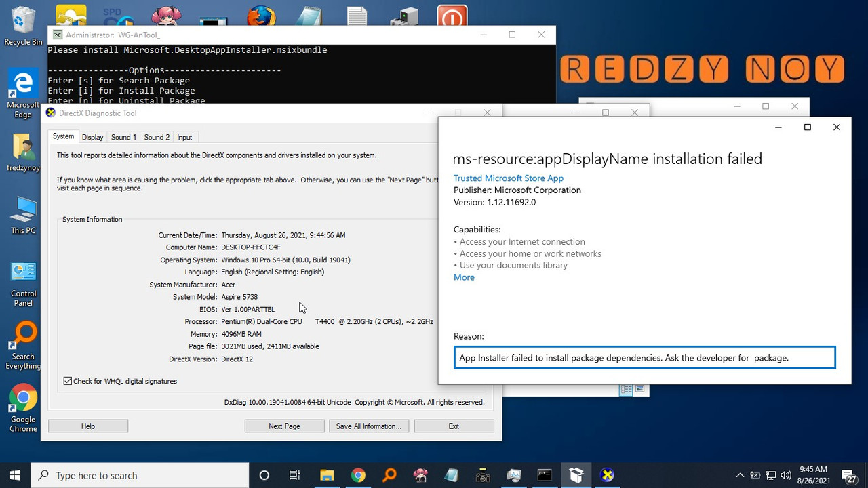Viewport: 868px width, 488px height.
Task: Click the installation failure reason text box
Action: pos(644,357)
